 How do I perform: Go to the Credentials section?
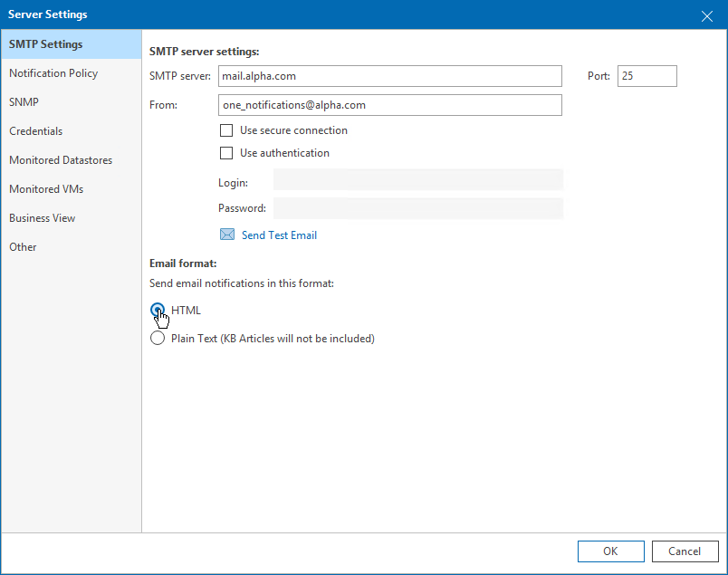[36, 131]
